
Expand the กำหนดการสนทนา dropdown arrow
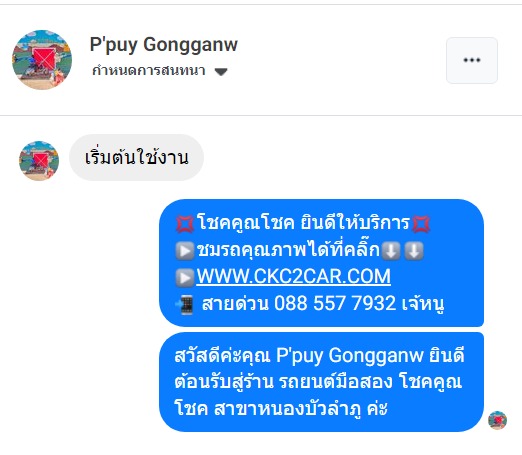pyautogui.click(x=221, y=71)
